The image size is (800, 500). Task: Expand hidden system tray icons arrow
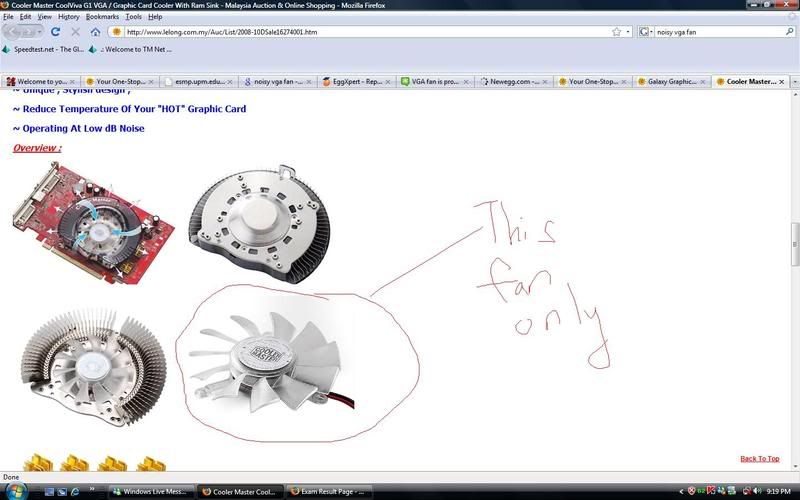(x=681, y=491)
